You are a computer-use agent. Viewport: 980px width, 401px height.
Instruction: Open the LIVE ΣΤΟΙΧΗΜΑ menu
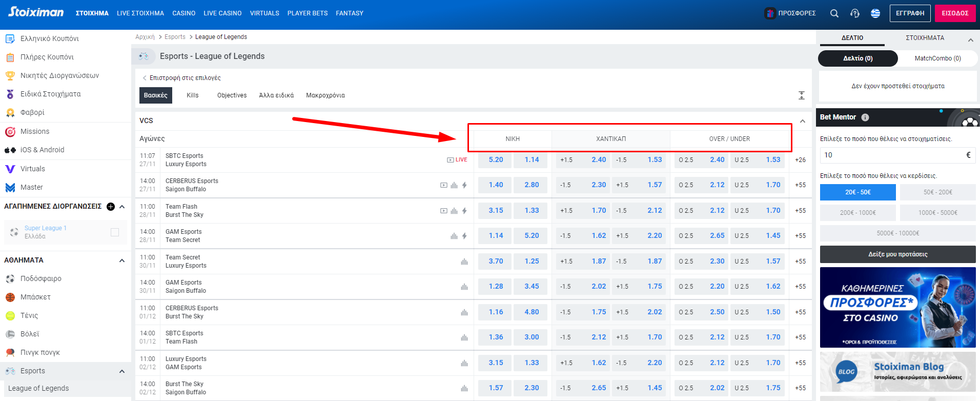140,13
